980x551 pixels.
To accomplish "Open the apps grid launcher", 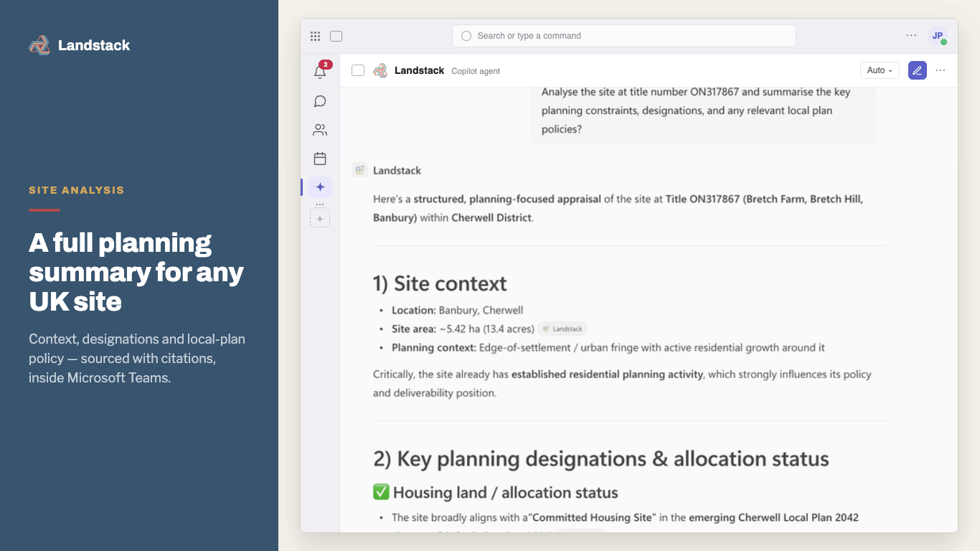I will tap(315, 36).
